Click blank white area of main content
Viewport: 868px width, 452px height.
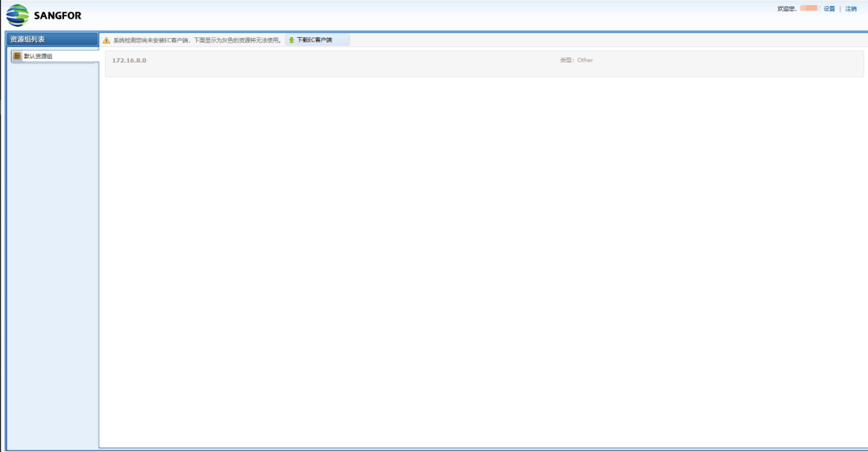pos(484,261)
